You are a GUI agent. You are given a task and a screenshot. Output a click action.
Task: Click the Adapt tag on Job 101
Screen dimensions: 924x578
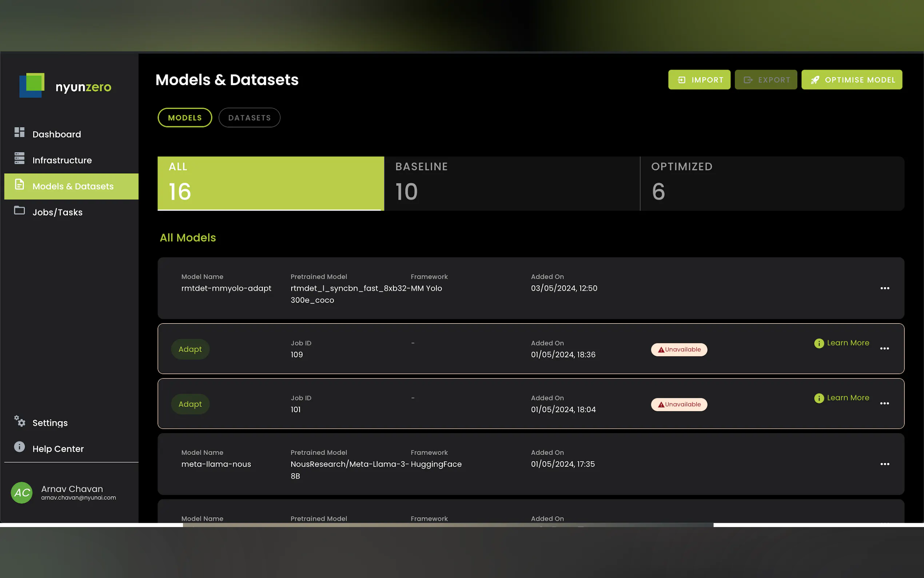point(190,404)
